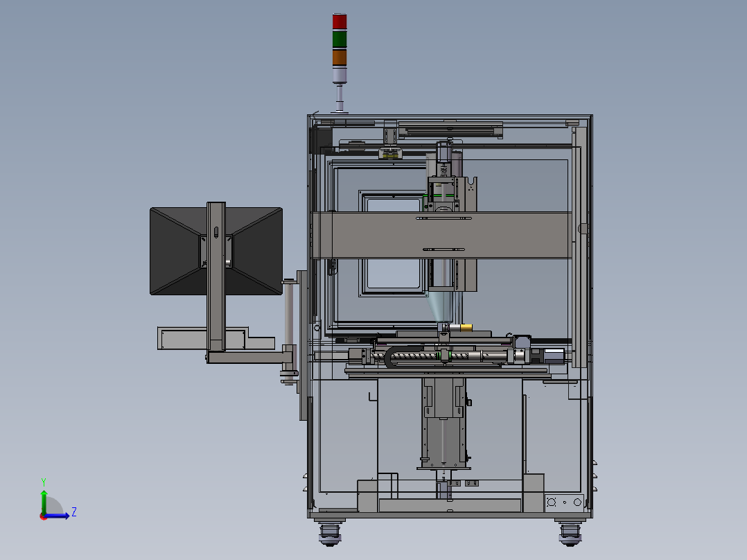Viewport: 747px width, 560px height.
Task: Select the red lamp of the signal tower
Action: tap(340, 21)
